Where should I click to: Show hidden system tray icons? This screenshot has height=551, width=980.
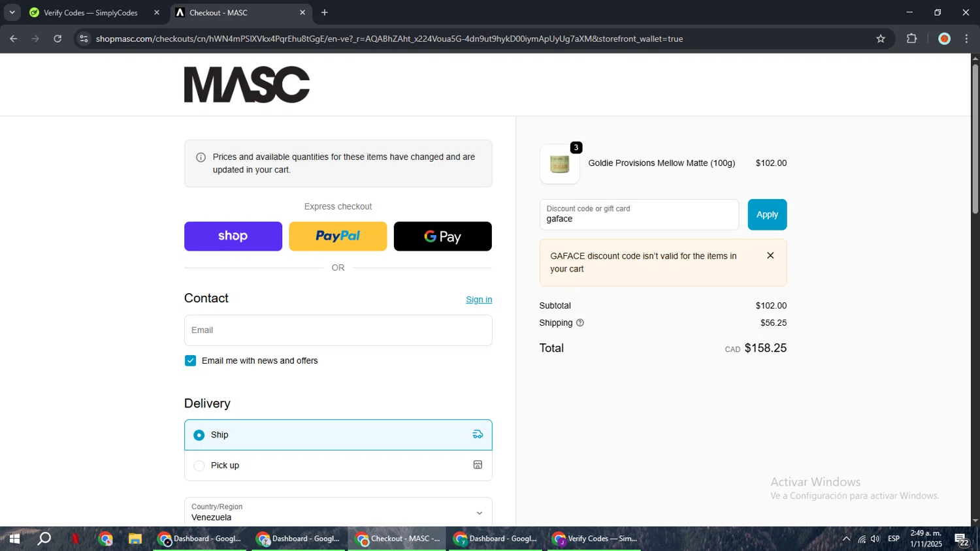(x=846, y=539)
